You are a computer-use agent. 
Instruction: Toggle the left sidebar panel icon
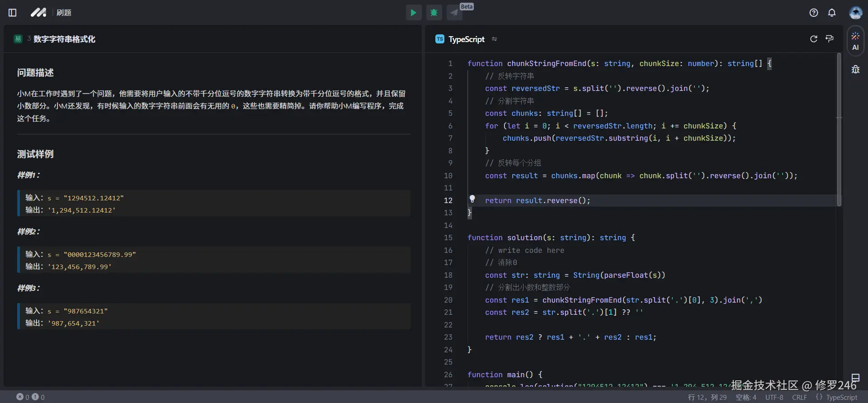[13, 13]
